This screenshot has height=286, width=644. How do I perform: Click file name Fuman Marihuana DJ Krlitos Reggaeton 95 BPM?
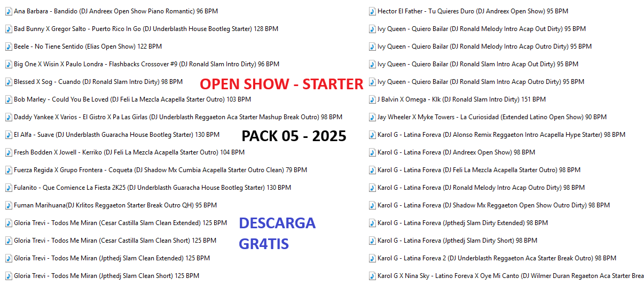point(115,205)
